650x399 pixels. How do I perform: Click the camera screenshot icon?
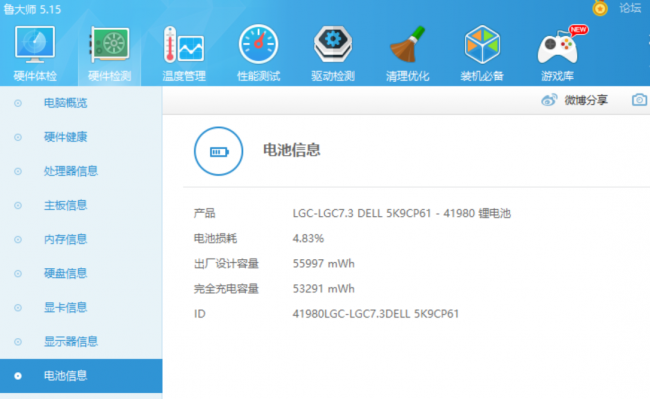(639, 100)
